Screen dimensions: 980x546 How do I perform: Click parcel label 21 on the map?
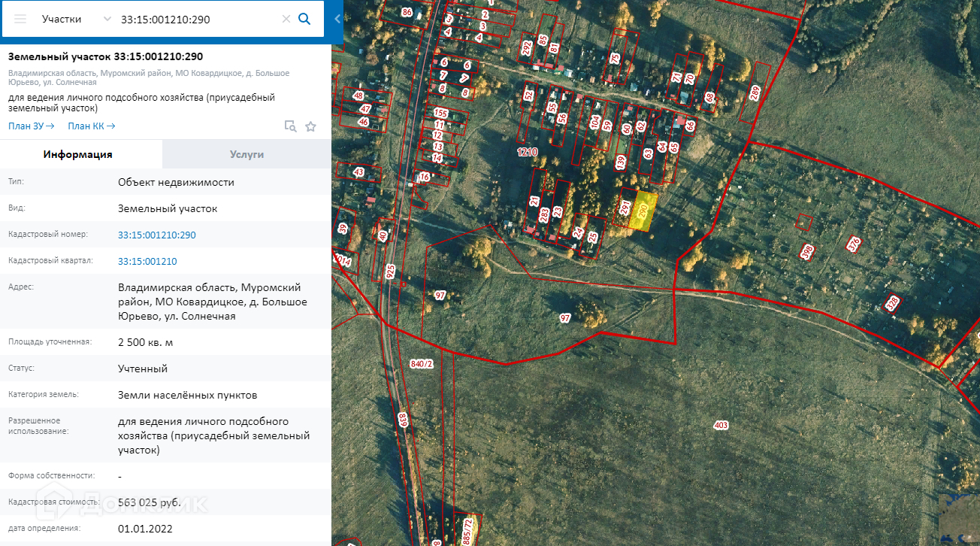point(534,201)
